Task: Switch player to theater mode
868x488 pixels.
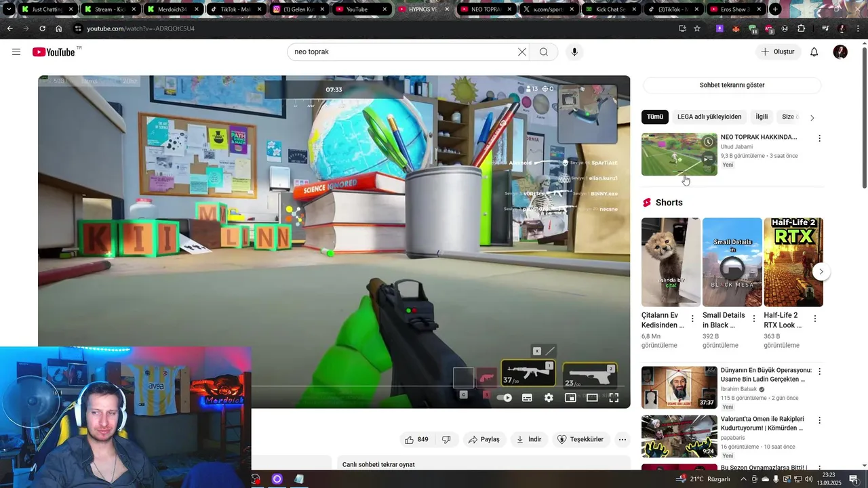Action: pos(592,398)
